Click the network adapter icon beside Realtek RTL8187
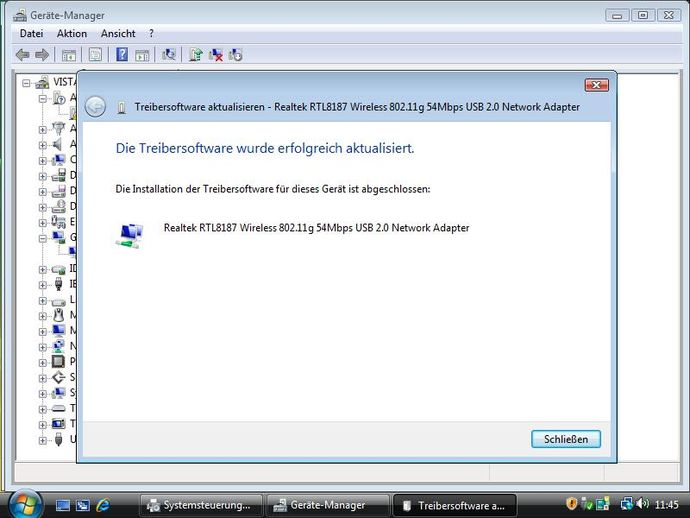690x518 pixels. click(x=130, y=235)
